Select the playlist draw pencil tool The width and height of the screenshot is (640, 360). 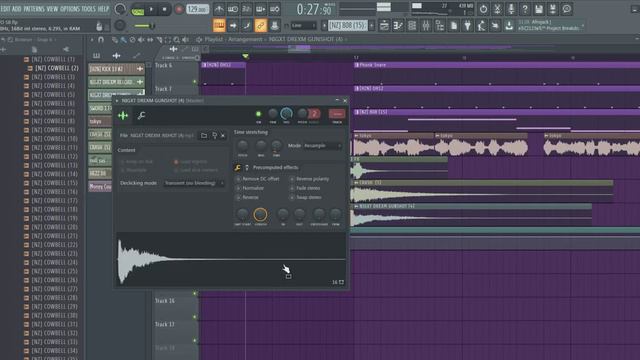115,40
